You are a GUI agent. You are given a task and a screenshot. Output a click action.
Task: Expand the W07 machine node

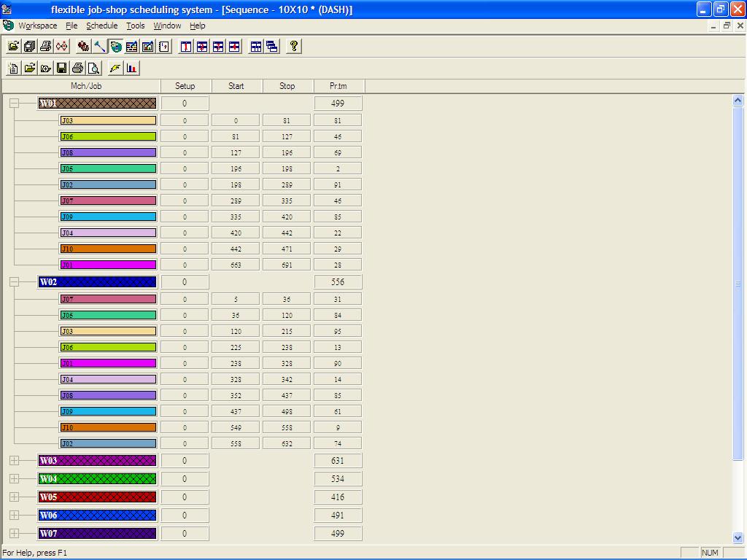(14, 534)
